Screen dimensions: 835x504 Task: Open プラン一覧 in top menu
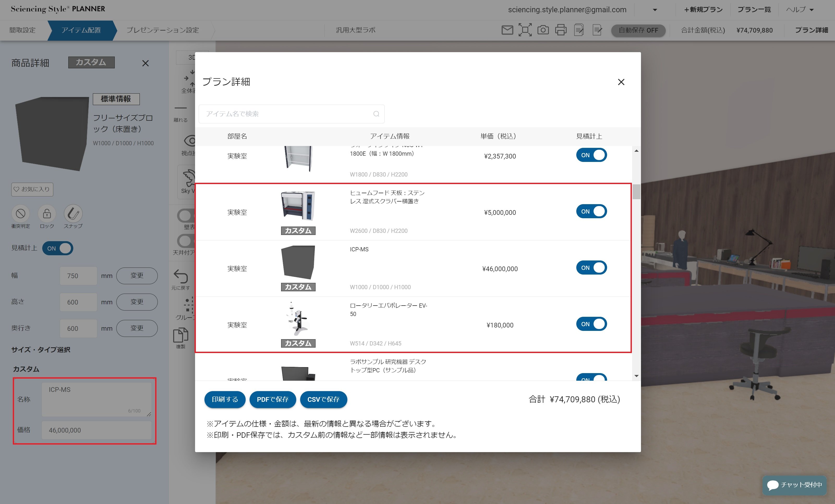pos(754,9)
